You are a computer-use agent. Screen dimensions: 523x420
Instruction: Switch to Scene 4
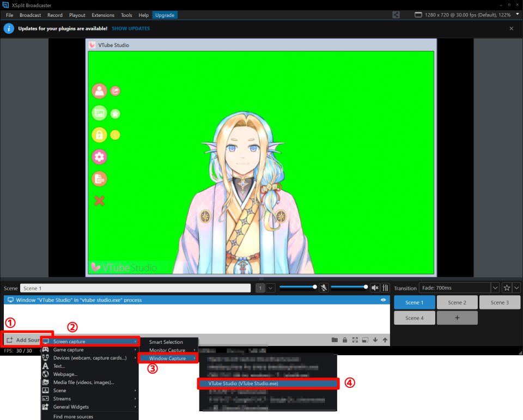click(x=415, y=318)
